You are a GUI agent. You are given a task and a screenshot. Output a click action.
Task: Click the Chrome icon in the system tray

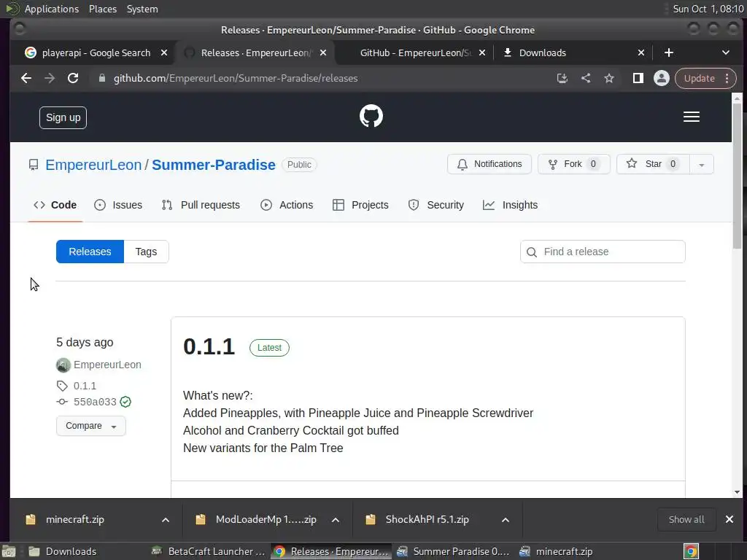691,551
